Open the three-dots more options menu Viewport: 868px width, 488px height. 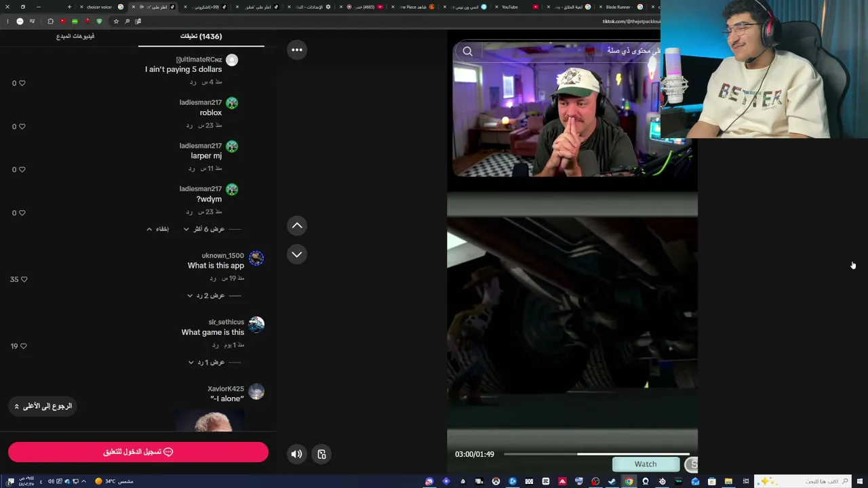[297, 49]
